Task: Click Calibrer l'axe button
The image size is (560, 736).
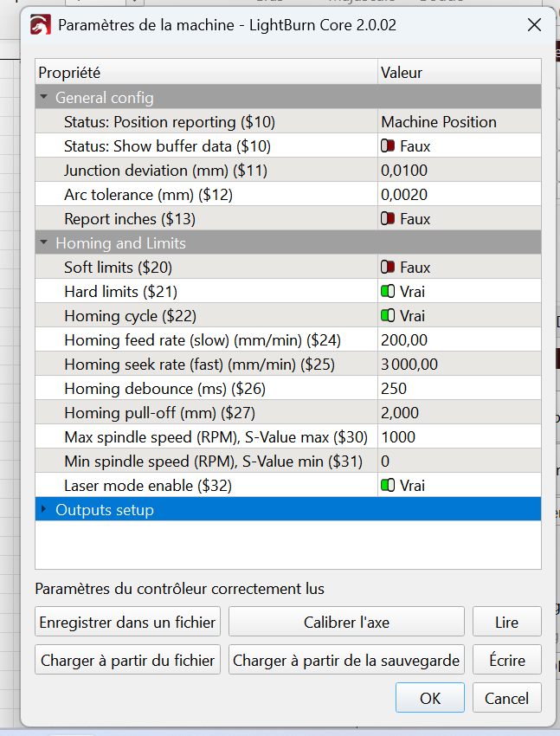Action: coord(346,622)
